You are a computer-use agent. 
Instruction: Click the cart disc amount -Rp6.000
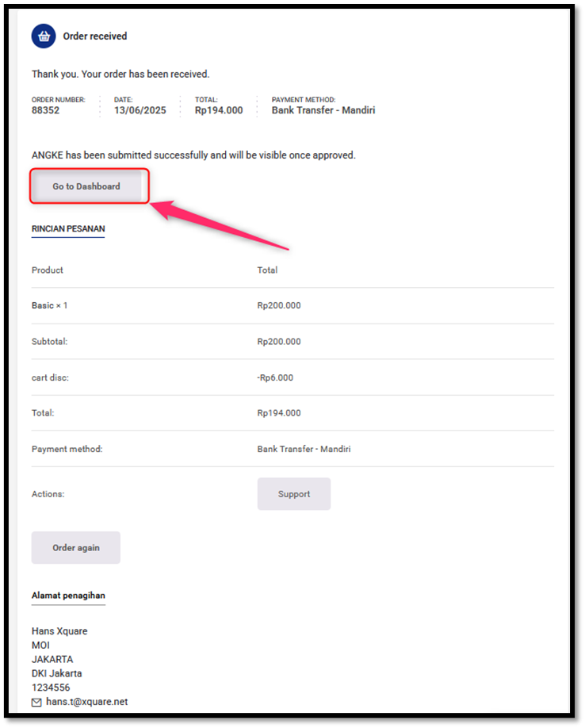tap(275, 377)
